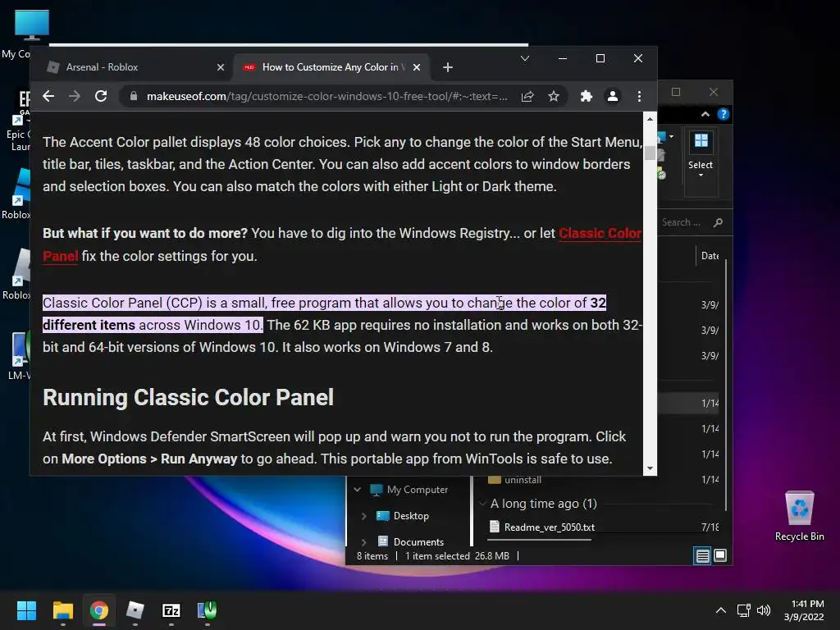Open File Explorer from taskbar
The image size is (840, 630).
[x=62, y=610]
